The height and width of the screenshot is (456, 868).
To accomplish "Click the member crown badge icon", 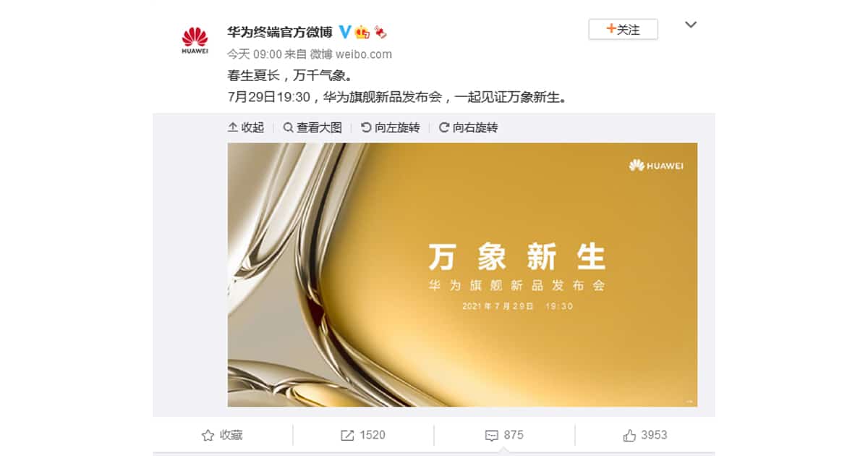I will [362, 32].
